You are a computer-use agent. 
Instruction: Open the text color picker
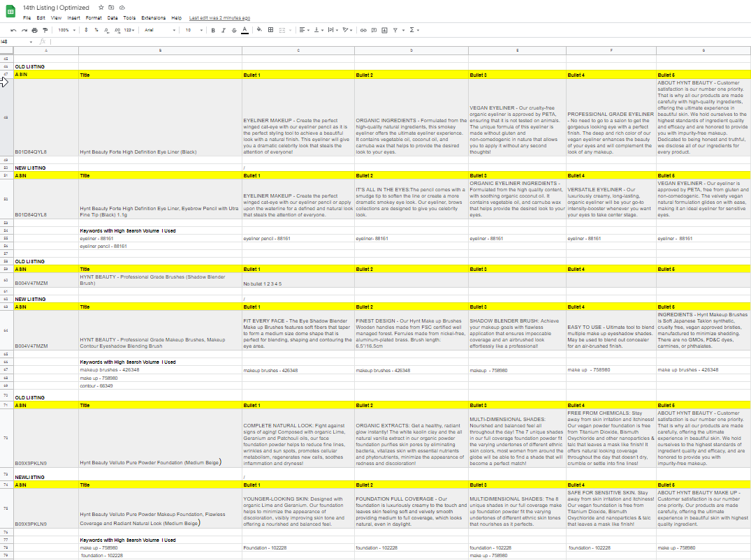point(245,30)
